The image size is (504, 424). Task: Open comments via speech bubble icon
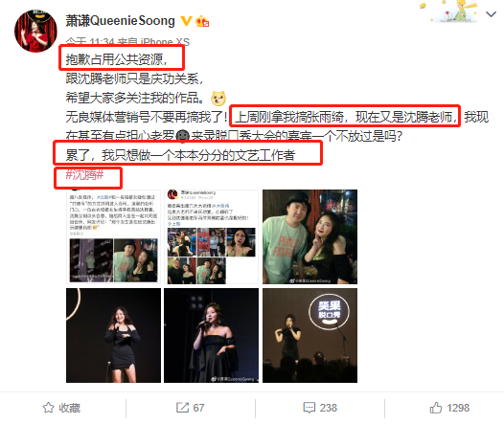(309, 408)
